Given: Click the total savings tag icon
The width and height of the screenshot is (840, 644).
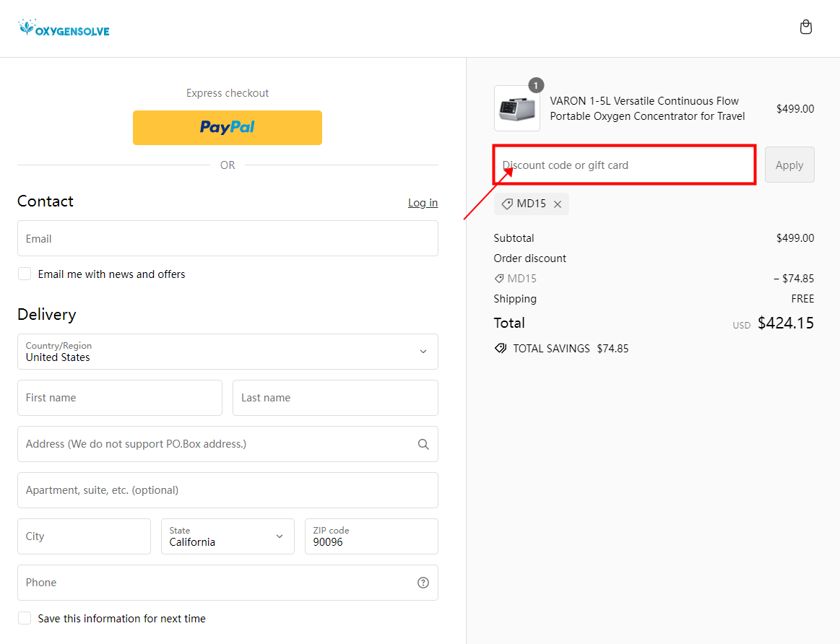Looking at the screenshot, I should (x=501, y=349).
